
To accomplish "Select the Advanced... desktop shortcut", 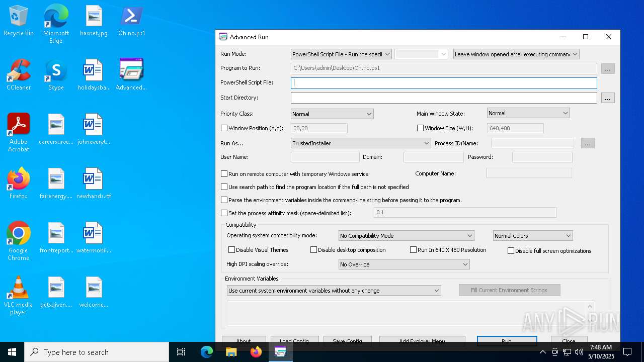I will (131, 75).
